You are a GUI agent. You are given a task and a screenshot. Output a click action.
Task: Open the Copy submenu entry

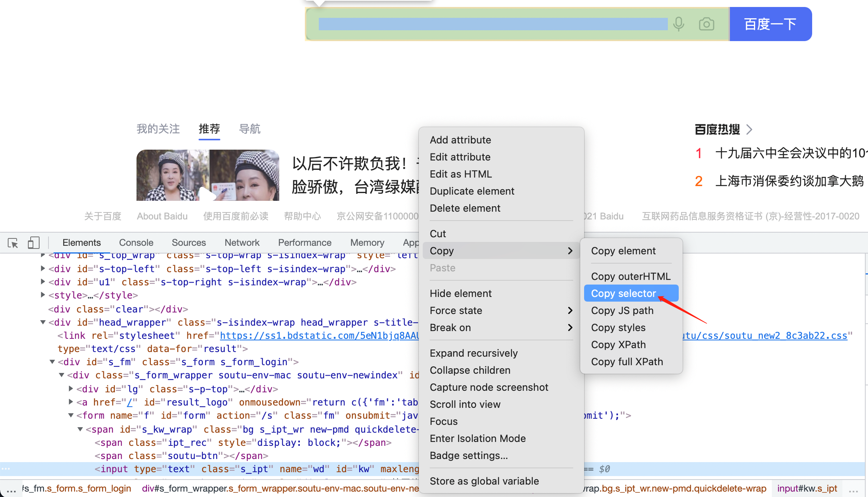tap(501, 251)
